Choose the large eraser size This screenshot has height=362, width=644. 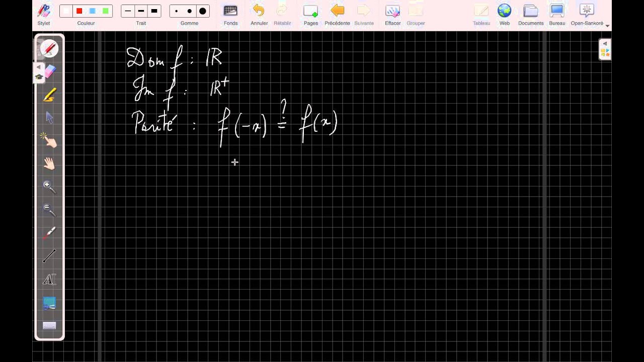click(x=202, y=11)
